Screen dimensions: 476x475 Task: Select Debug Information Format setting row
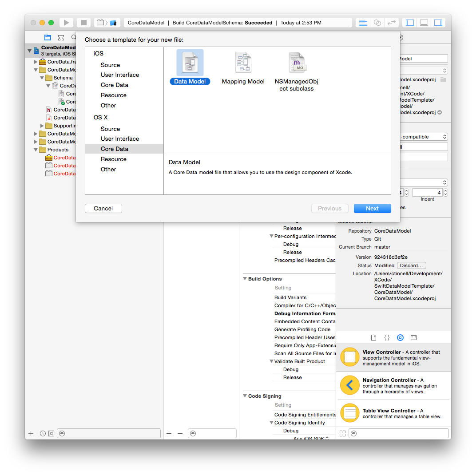pyautogui.click(x=305, y=313)
